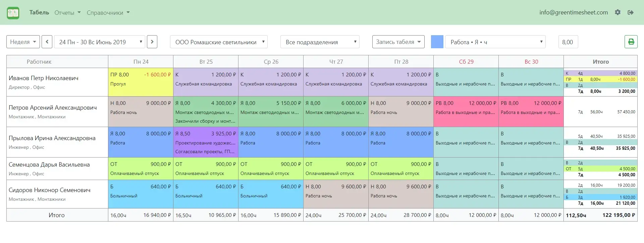Click Friday total 28 700,00 ₽
Viewport: 644px width, 243px height.
pyautogui.click(x=417, y=215)
